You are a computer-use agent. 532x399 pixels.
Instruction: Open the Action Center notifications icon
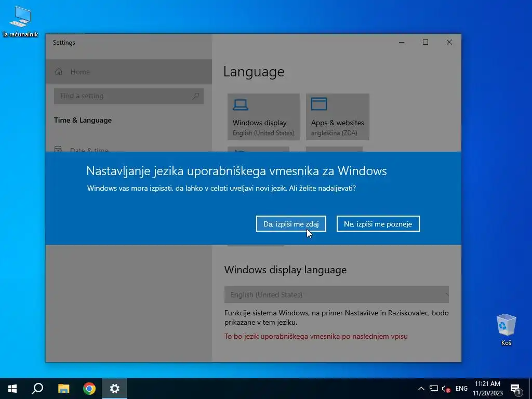pyautogui.click(x=515, y=389)
